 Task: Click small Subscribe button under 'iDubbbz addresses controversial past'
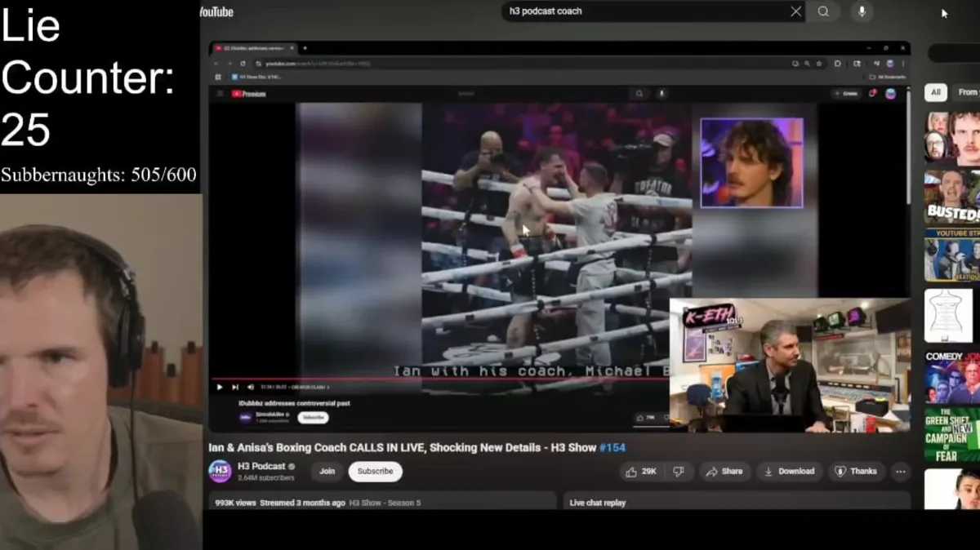click(x=313, y=418)
